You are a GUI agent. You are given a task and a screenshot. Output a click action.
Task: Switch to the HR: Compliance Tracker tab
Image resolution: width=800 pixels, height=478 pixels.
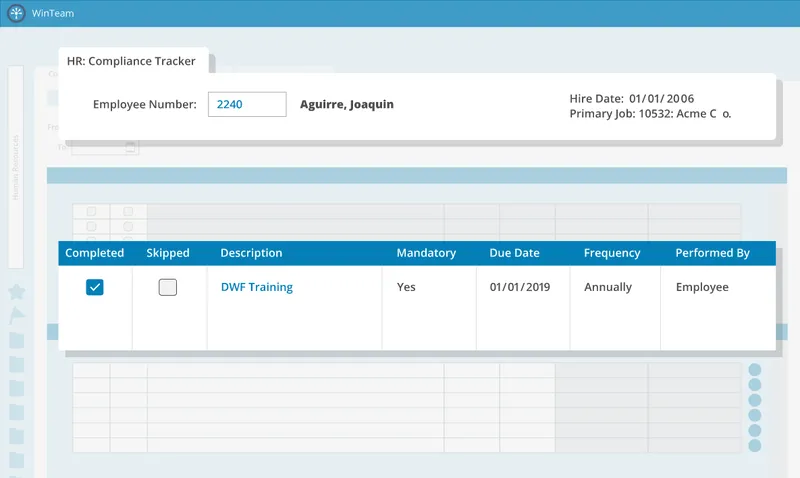point(132,61)
